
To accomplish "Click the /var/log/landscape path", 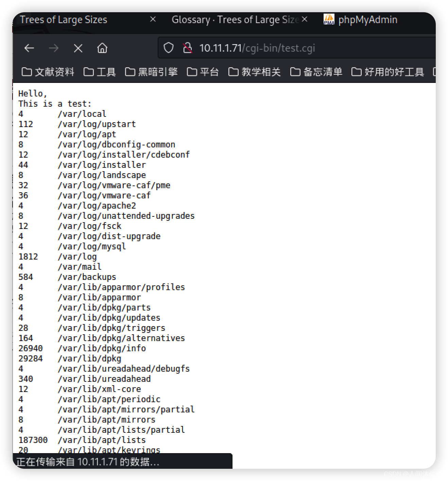I will (x=102, y=175).
